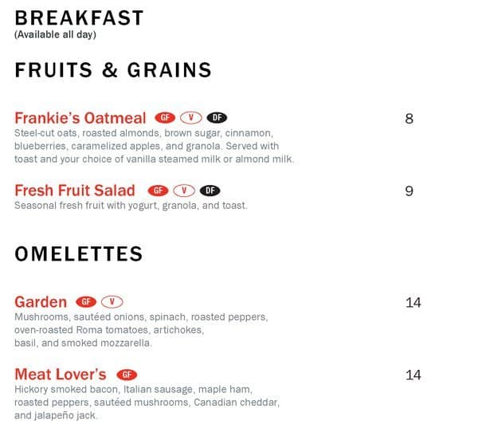Click the GF badge beside Fresh Fruit Salad

click(158, 191)
